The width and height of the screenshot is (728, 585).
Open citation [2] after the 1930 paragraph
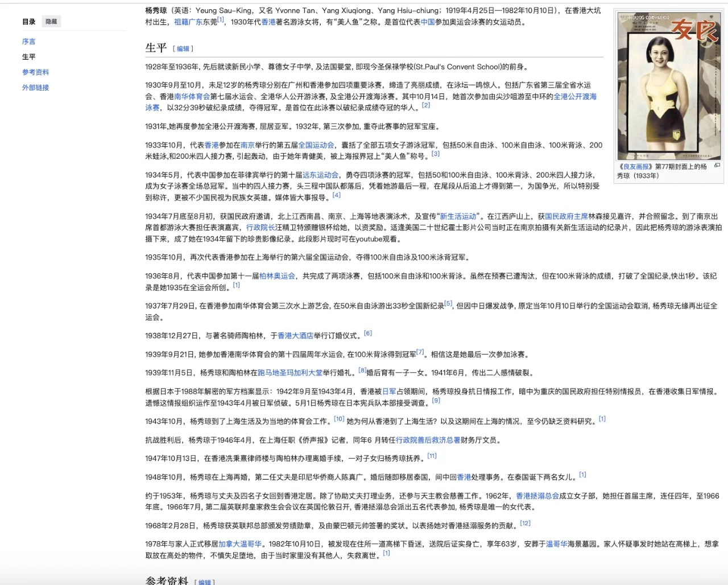point(426,105)
